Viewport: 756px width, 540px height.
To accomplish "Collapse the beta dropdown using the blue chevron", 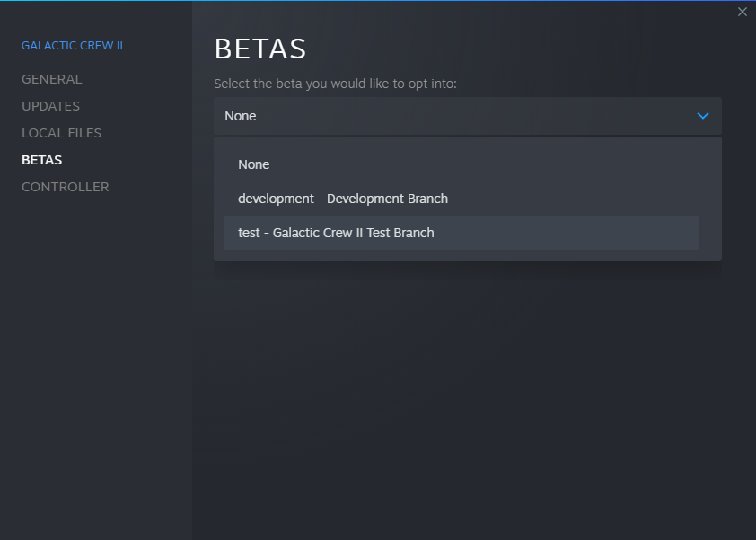I will pyautogui.click(x=703, y=116).
